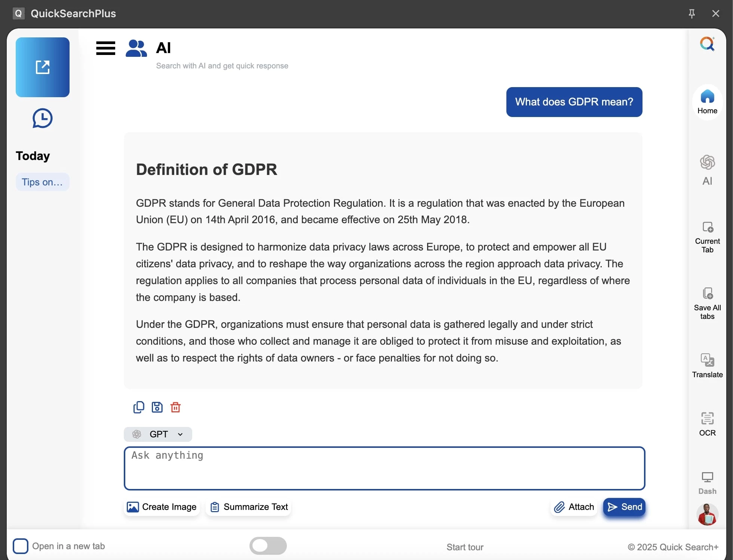
Task: Switch to the Current Tab option
Action: click(x=707, y=237)
